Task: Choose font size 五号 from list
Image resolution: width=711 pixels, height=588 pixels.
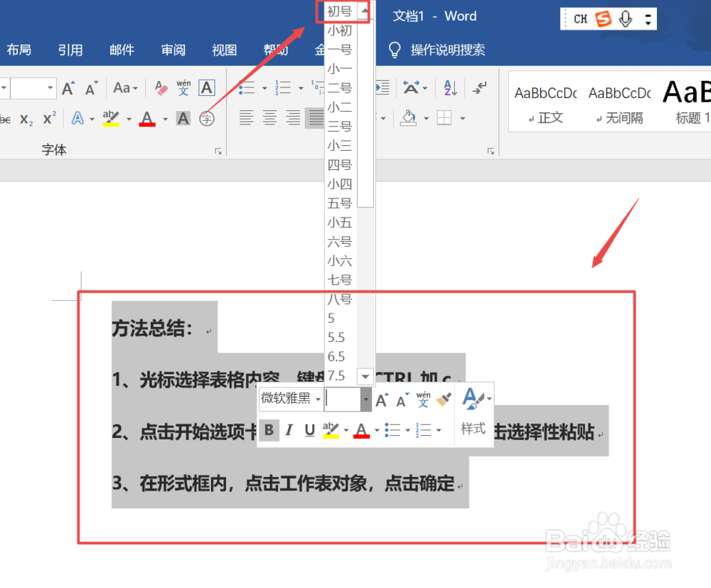Action: point(340,203)
